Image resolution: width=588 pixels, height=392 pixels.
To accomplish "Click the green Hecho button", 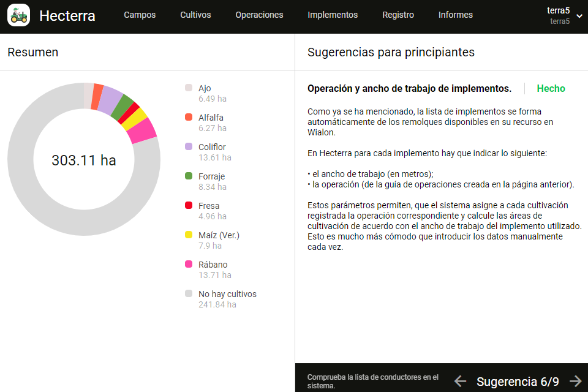I will 551,88.
